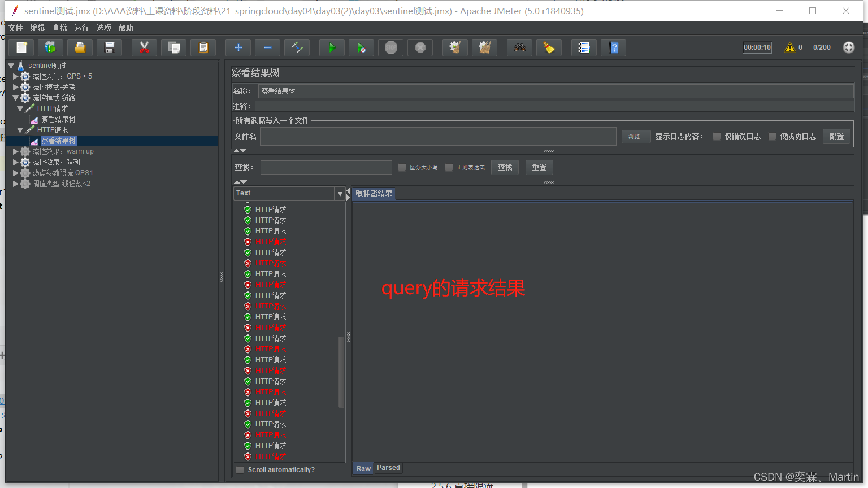Click the Paste clipboard toolbar icon
The width and height of the screenshot is (868, 488).
click(203, 48)
